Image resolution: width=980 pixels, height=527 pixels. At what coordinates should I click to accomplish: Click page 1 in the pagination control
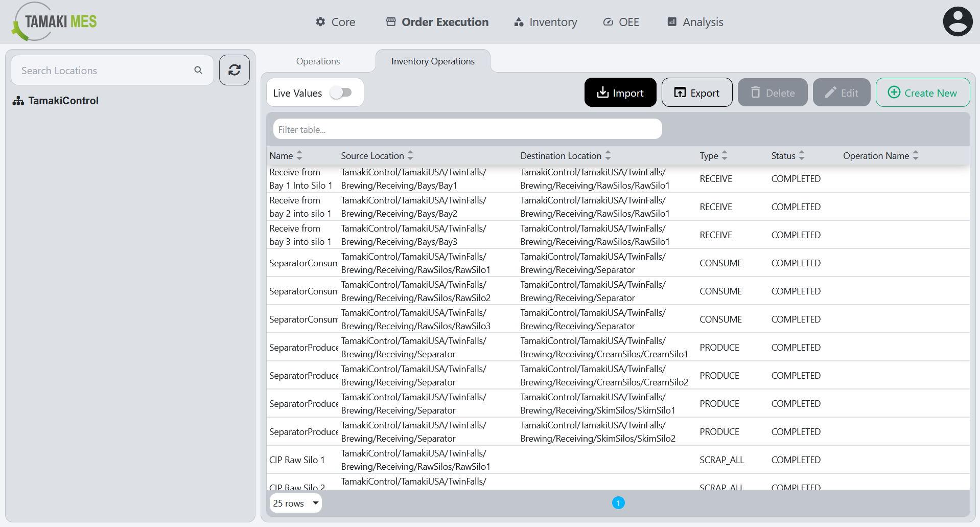pyautogui.click(x=618, y=503)
